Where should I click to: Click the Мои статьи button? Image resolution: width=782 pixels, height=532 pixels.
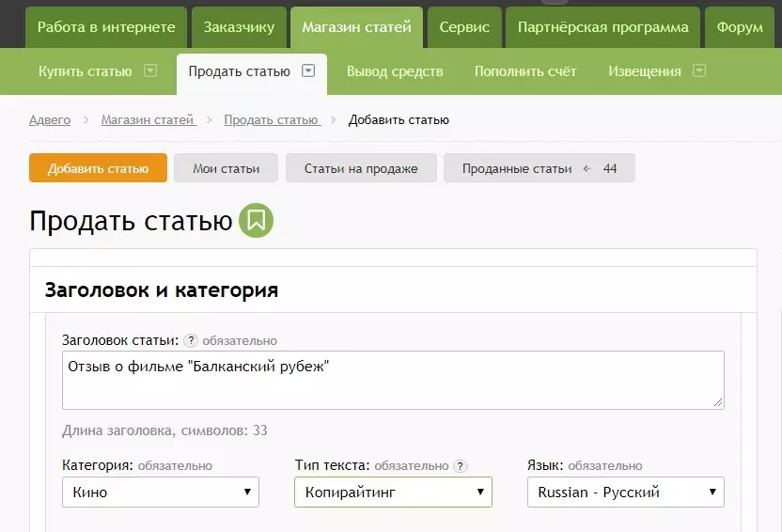click(226, 168)
